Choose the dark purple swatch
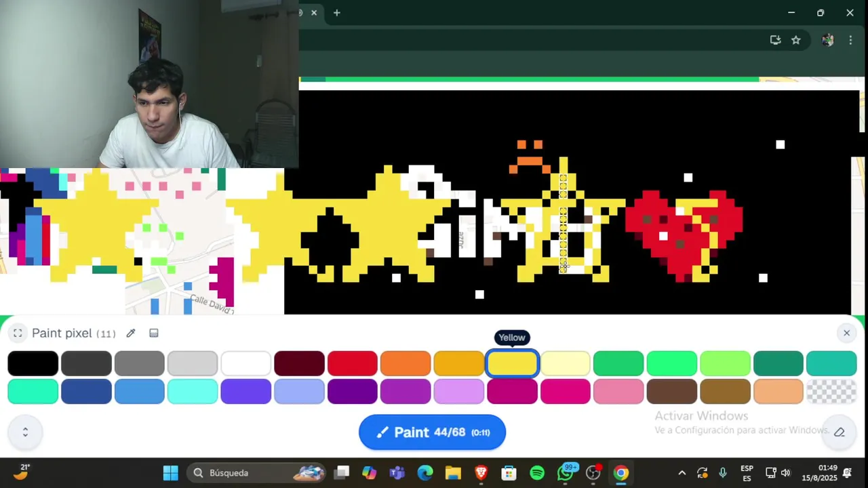This screenshot has width=868, height=488. click(352, 392)
